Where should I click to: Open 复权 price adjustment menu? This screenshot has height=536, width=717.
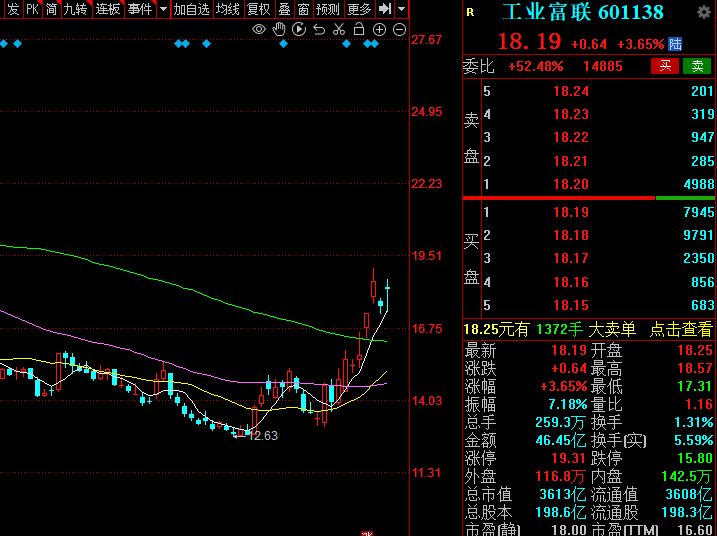point(258,9)
